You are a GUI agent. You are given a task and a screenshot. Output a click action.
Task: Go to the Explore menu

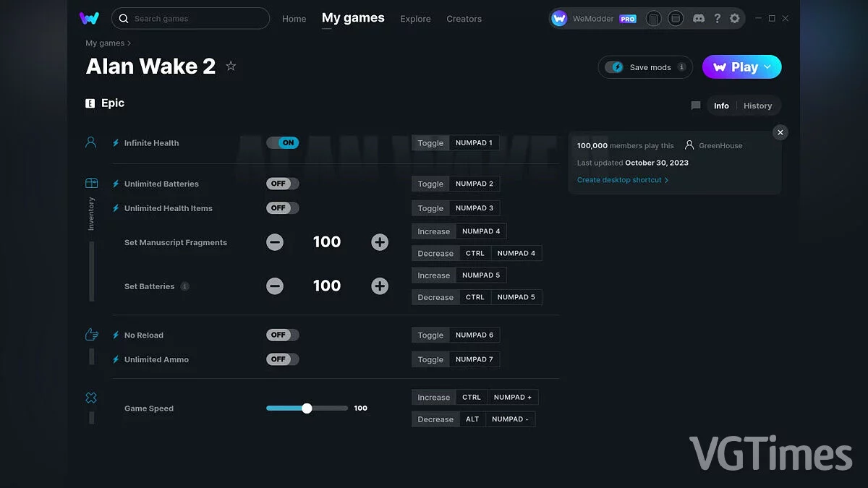pyautogui.click(x=415, y=19)
